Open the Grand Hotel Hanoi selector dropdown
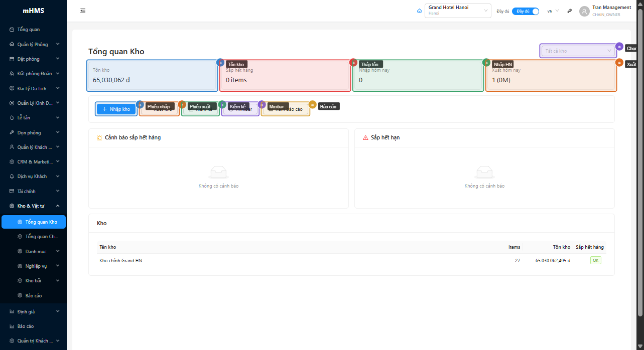 coord(457,11)
